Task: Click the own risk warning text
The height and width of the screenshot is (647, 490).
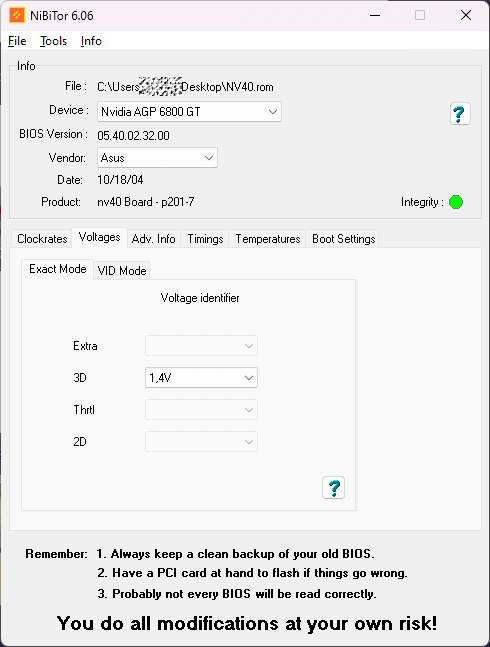Action: [247, 623]
